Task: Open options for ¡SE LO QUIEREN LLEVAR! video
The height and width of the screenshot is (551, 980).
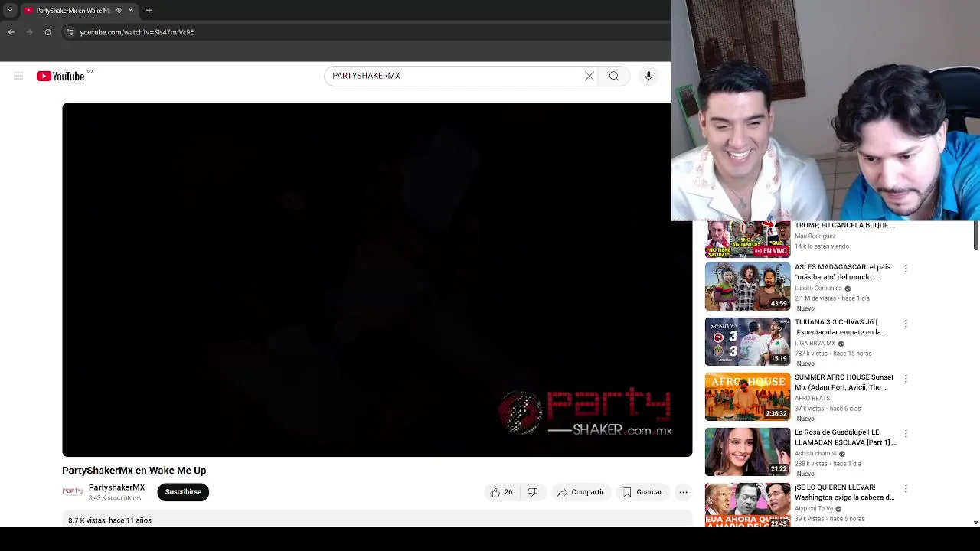Action: point(906,489)
